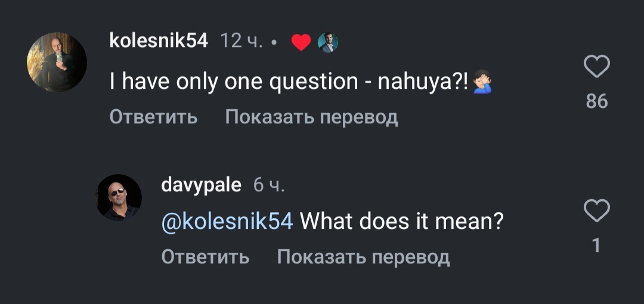644x304 pixels.
Task: Click the "What does it mean?" text
Action: [x=401, y=222]
